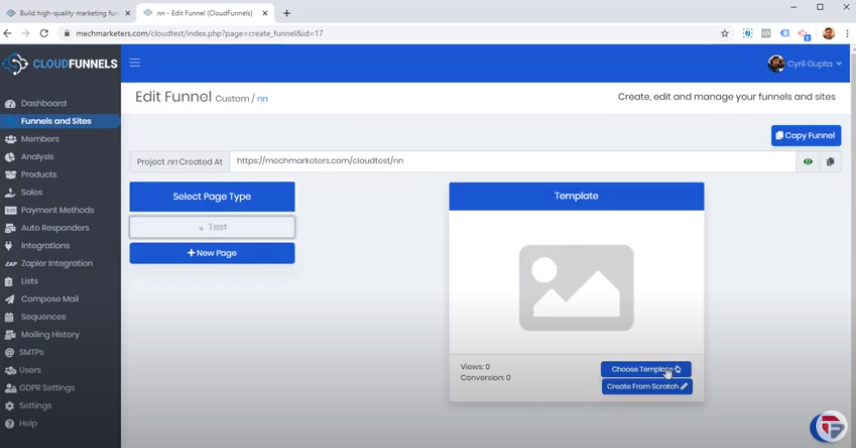Bookmark page with the star icon
This screenshot has width=856, height=448.
tap(725, 33)
